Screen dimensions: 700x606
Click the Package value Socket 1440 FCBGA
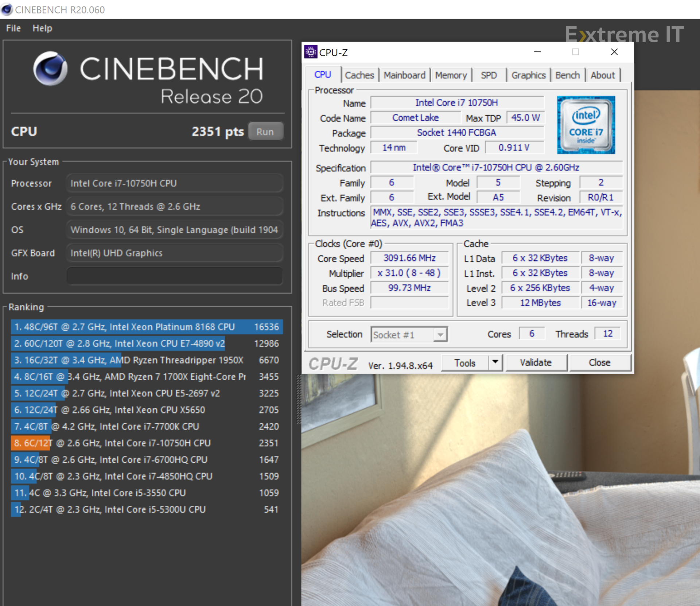pos(457,133)
